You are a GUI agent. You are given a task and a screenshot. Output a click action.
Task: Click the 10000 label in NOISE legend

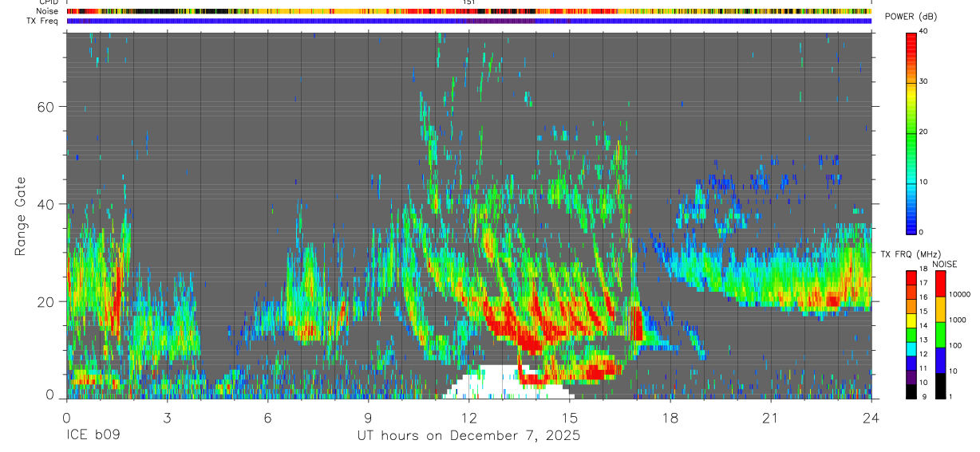point(959,294)
